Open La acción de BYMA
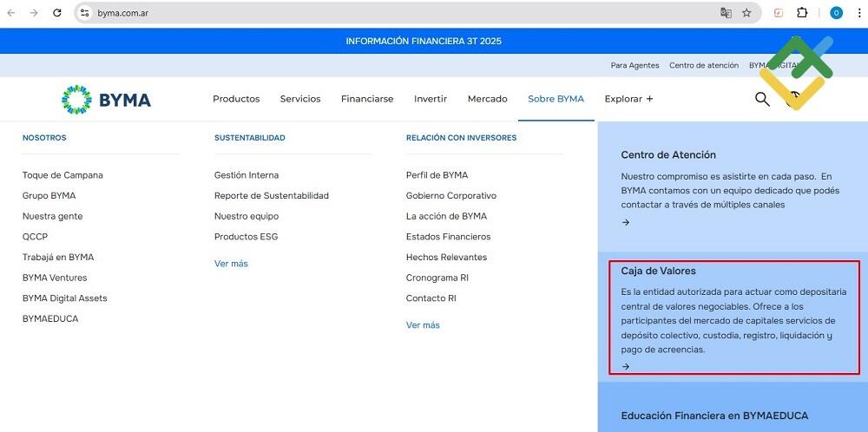The height and width of the screenshot is (432, 868). point(446,216)
